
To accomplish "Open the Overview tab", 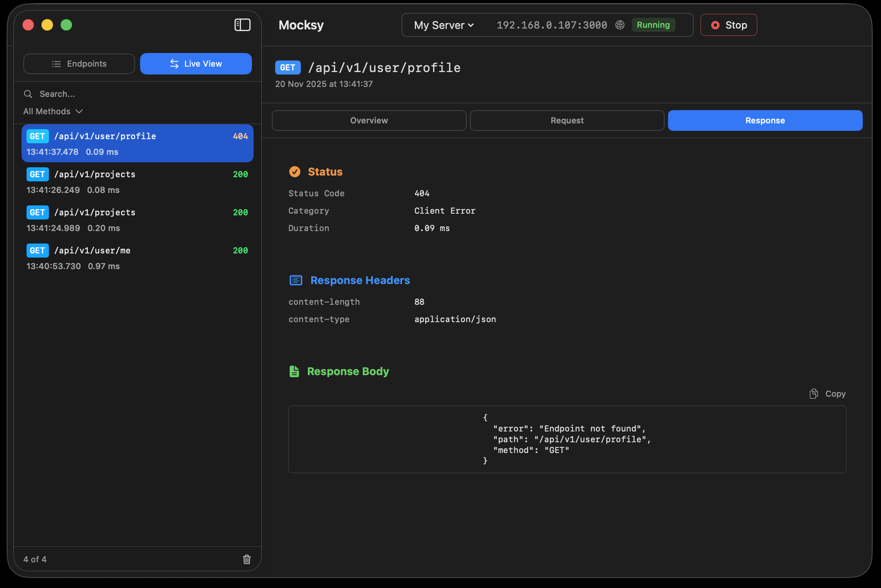I will pos(368,120).
